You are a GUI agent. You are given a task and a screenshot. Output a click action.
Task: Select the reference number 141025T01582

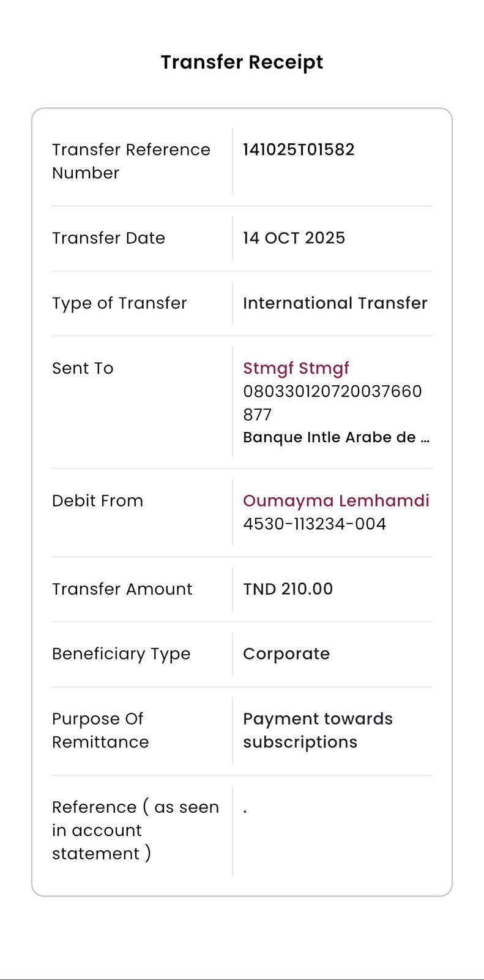pos(299,150)
